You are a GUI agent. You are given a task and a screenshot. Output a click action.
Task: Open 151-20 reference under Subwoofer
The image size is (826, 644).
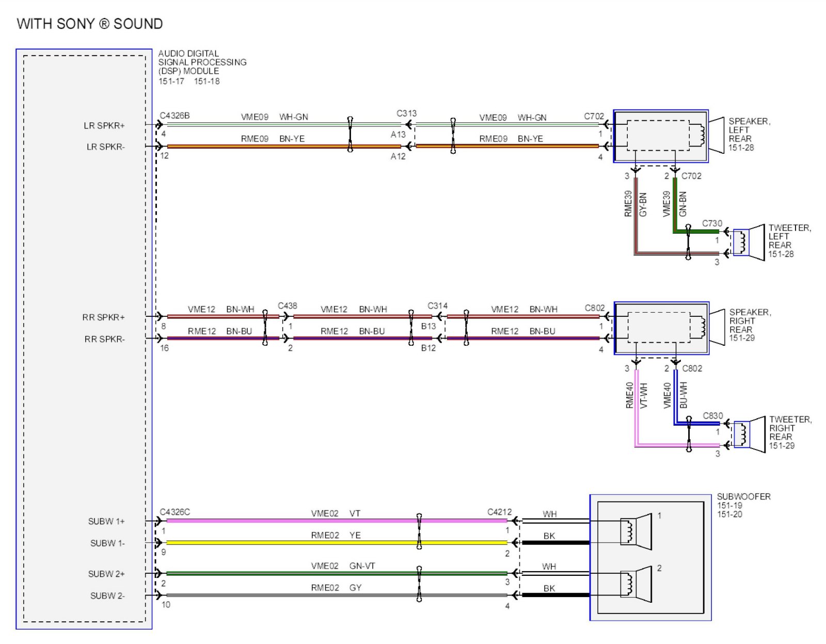tap(730, 514)
